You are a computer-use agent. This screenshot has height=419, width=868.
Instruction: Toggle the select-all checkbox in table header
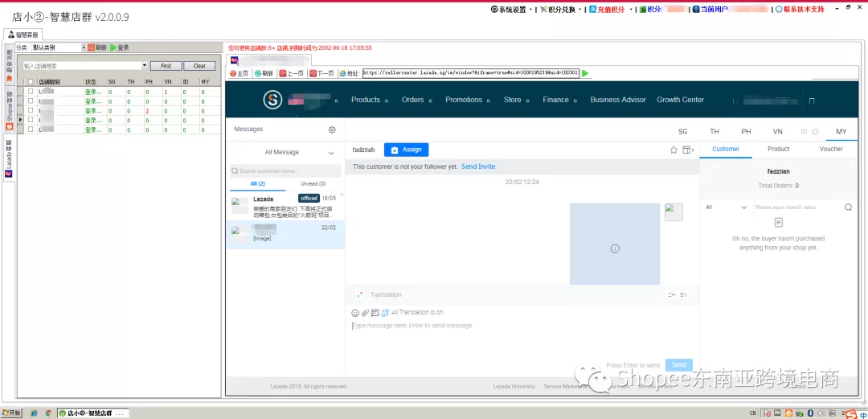click(31, 82)
